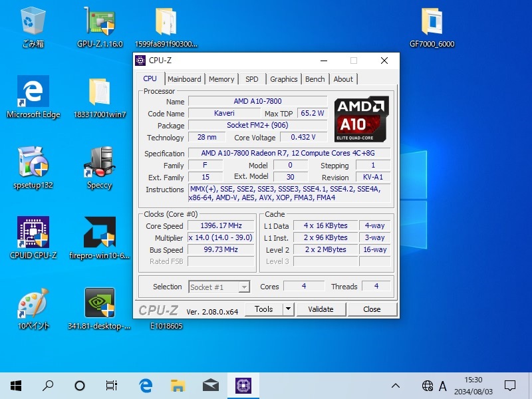The image size is (532, 399).
Task: Switch to the About tab
Action: (343, 79)
